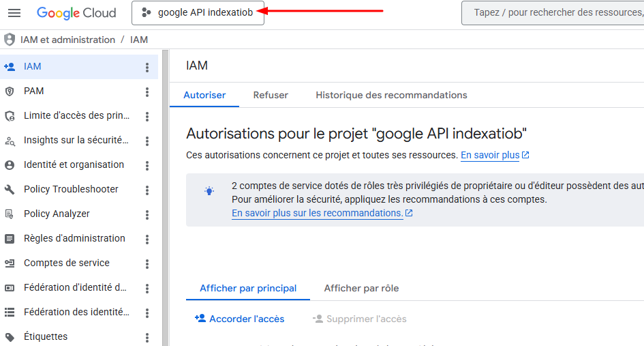The height and width of the screenshot is (346, 644).
Task: Select Afficher par rôle tab
Action: coord(361,289)
